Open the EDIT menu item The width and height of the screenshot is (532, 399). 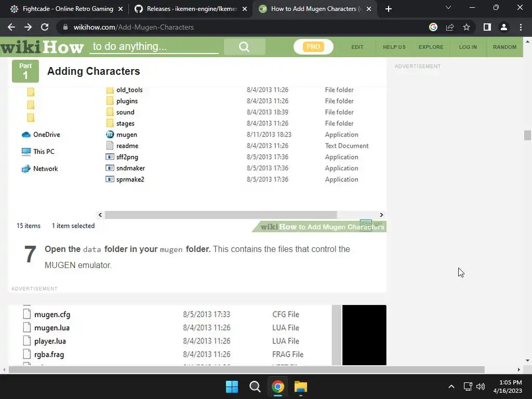tap(357, 47)
